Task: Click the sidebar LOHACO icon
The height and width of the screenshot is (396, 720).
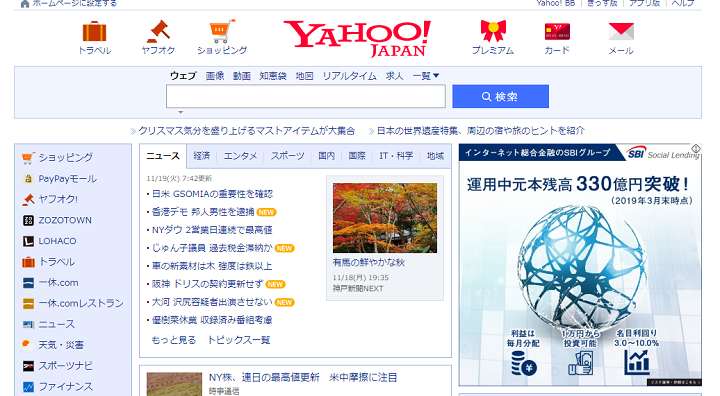Action: point(28,241)
